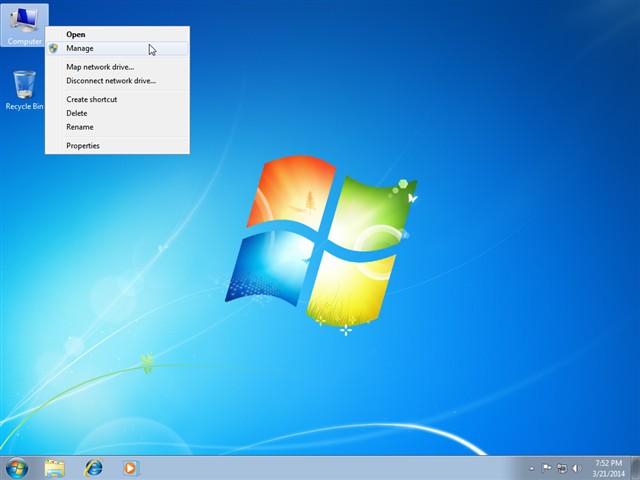Choose Manage in the context menu
640x480 pixels.
click(117, 48)
